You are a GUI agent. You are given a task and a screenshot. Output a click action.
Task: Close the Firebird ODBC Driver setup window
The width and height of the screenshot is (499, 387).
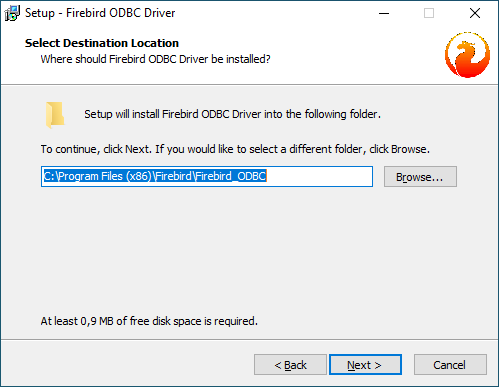475,13
